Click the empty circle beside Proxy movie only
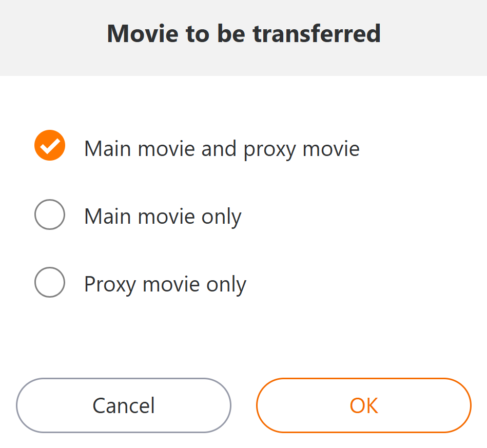This screenshot has height=448, width=487. click(50, 282)
